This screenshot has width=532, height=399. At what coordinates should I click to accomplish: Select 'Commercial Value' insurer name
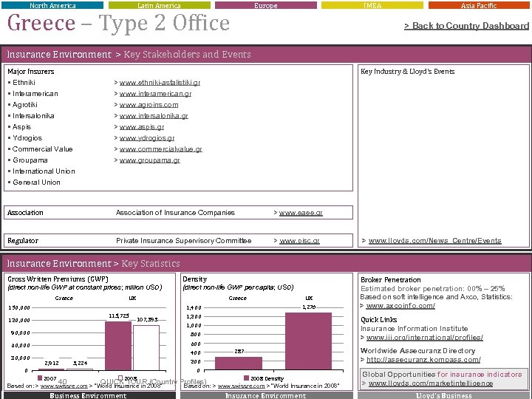click(42, 149)
